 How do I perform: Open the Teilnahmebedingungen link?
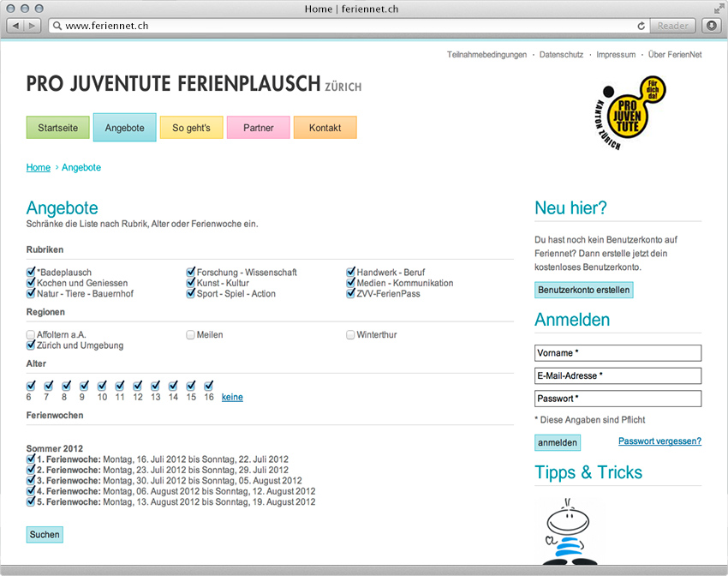(x=486, y=55)
